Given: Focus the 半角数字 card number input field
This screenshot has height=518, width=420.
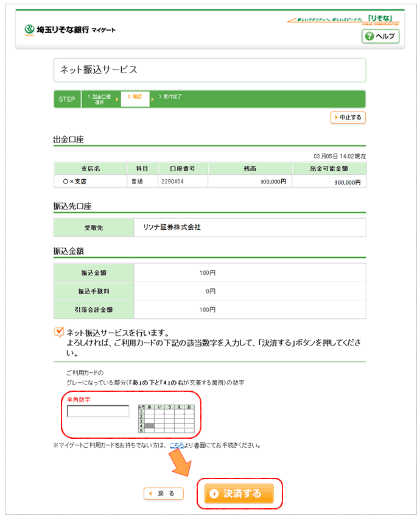Looking at the screenshot, I should (x=98, y=411).
